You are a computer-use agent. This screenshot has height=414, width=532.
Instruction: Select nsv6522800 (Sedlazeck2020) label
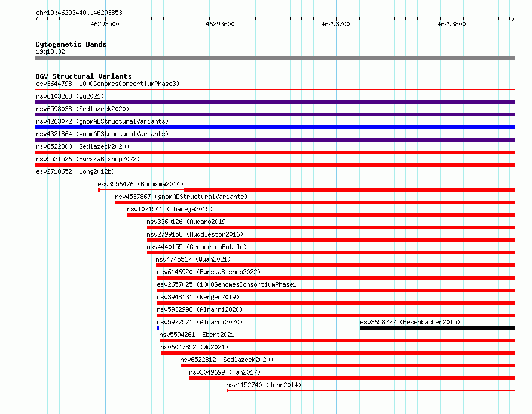[82, 146]
